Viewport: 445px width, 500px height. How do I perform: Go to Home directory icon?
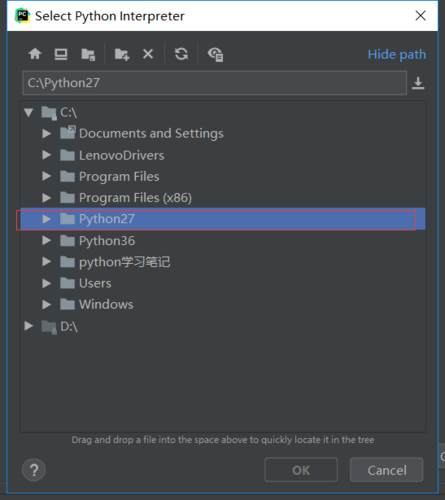[x=35, y=54]
